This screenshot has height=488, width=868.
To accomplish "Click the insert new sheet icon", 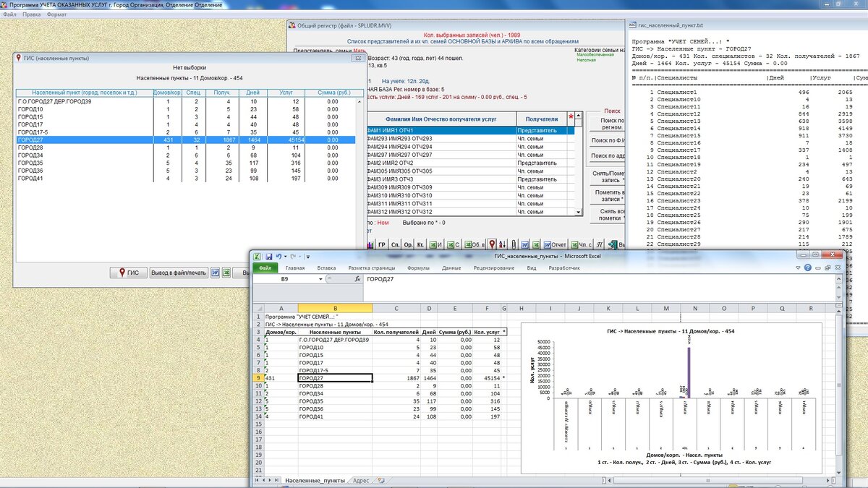I will pos(381,480).
